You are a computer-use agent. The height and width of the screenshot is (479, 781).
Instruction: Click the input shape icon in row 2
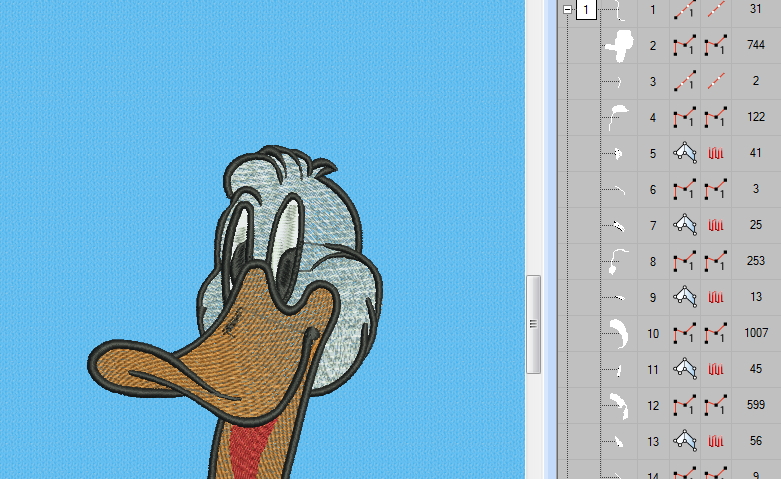click(x=685, y=45)
